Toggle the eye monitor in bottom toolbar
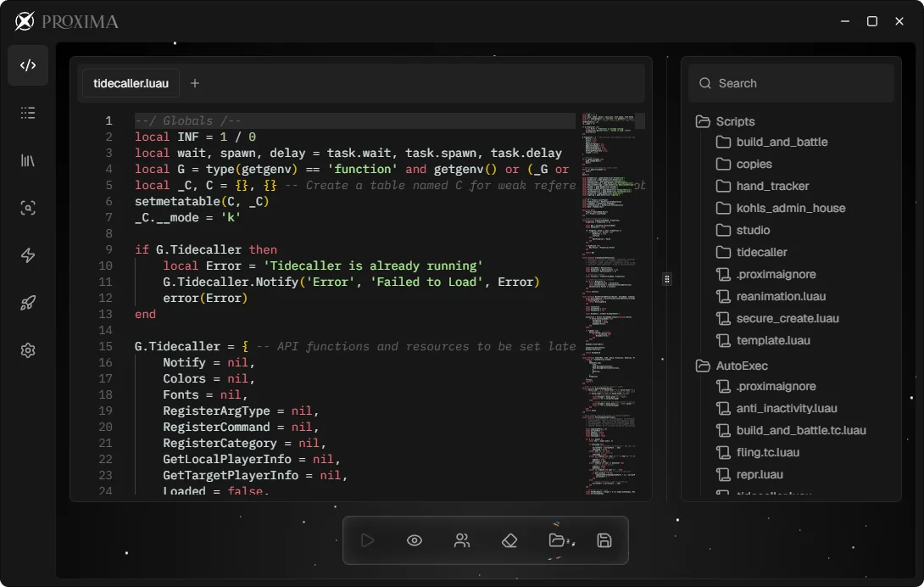This screenshot has width=924, height=587. coord(415,540)
